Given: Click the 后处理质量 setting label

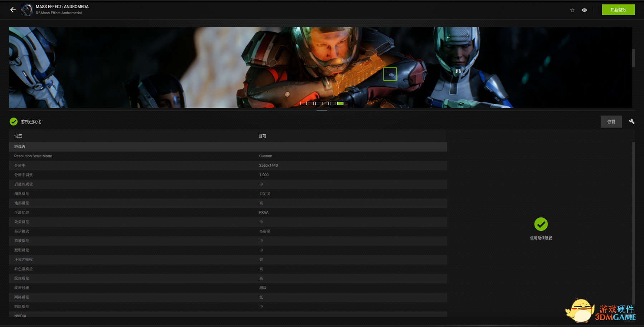Looking at the screenshot, I should pyautogui.click(x=24, y=184).
